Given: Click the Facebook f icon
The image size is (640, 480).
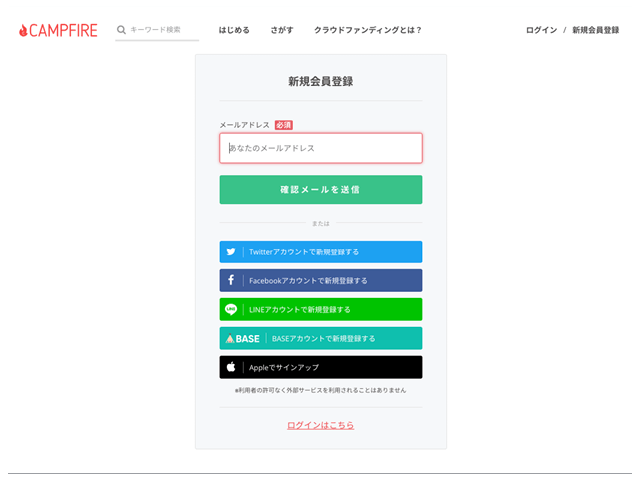Looking at the screenshot, I should 231,280.
